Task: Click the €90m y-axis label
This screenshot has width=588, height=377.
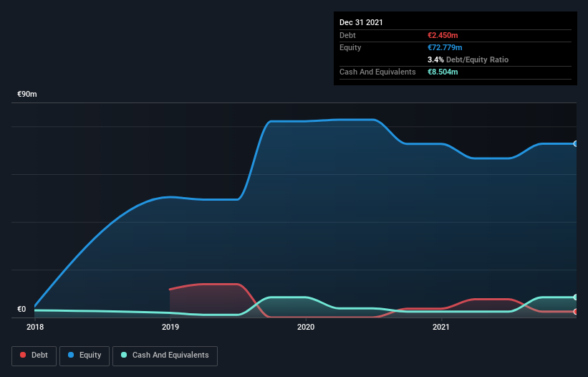Action: pyautogui.click(x=27, y=94)
